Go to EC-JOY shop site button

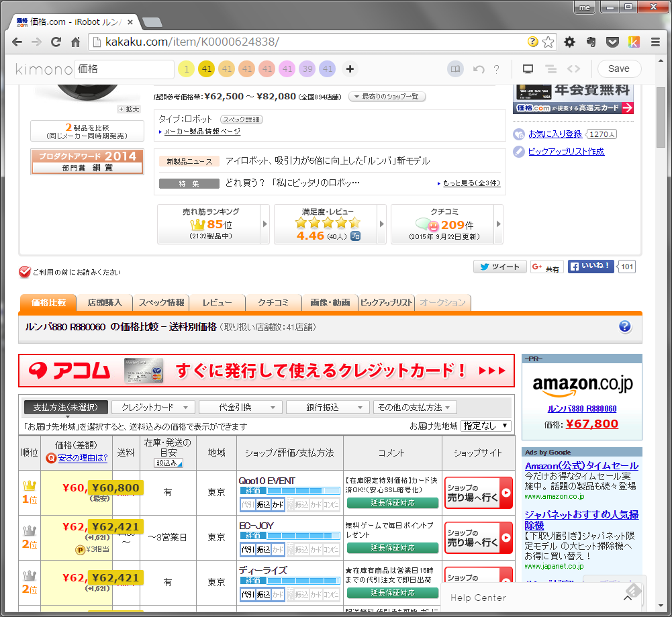(x=478, y=538)
